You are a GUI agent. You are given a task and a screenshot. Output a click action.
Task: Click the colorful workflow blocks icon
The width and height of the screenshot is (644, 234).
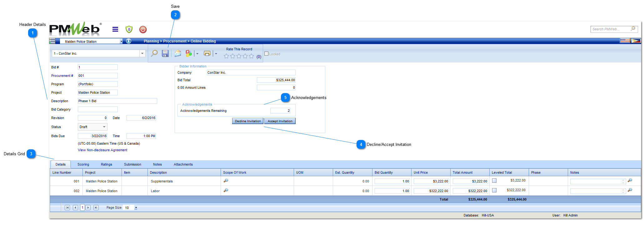coord(189,53)
